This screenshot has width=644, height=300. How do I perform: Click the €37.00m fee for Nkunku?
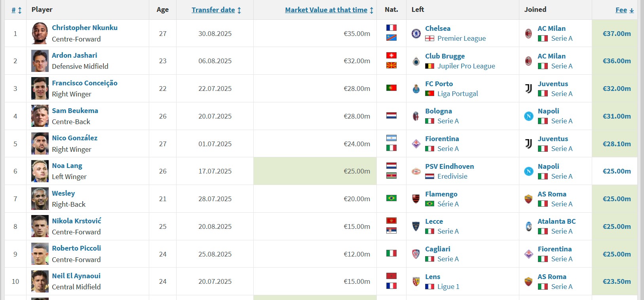coord(617,34)
